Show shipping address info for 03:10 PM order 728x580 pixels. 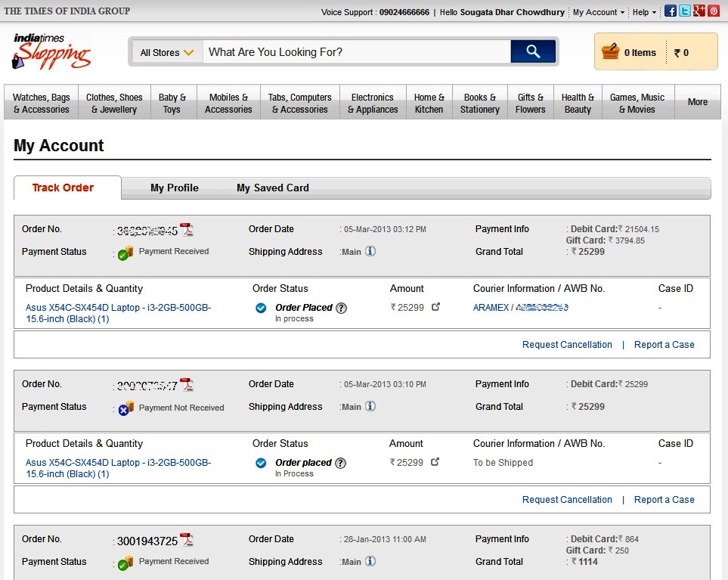point(370,406)
